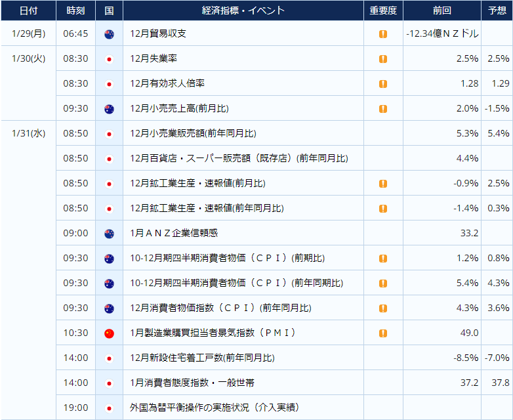
Task: Click the Japan flag beside 12月鉱工業生産・速報値(前年同月比)
Action: [109, 209]
